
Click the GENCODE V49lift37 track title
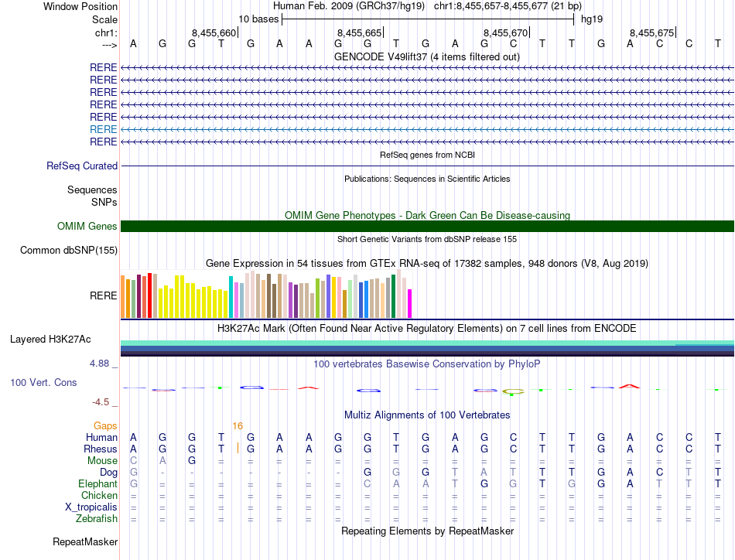pyautogui.click(x=427, y=56)
